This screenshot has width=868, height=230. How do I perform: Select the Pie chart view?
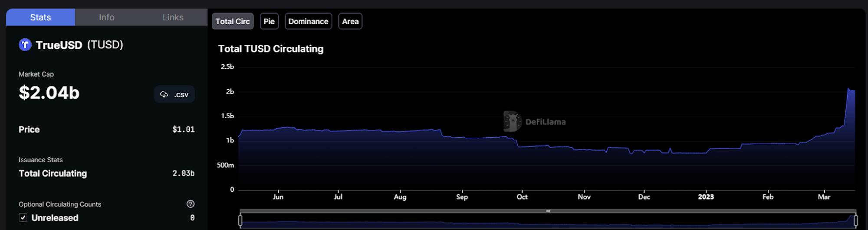pyautogui.click(x=269, y=21)
